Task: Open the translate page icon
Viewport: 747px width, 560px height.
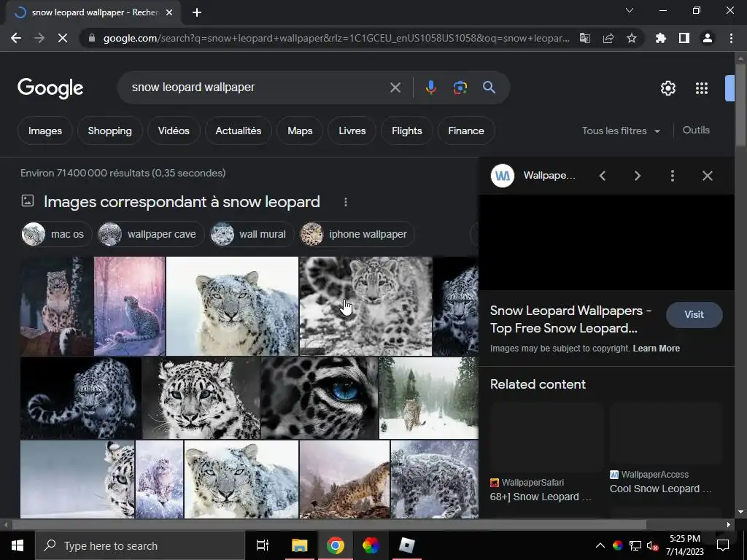Action: (x=585, y=38)
